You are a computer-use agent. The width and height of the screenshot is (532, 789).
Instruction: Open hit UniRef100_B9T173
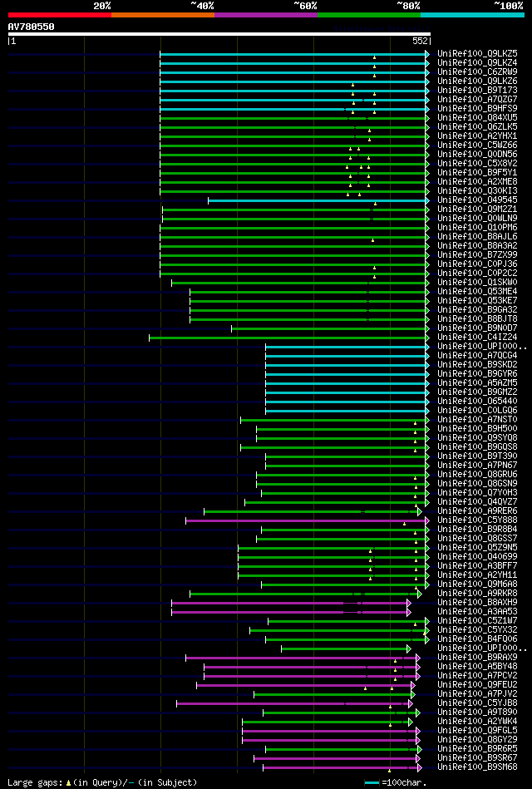(x=478, y=91)
